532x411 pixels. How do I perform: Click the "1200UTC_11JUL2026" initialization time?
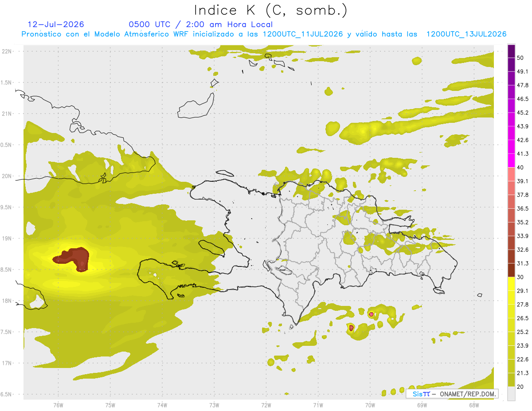pyautogui.click(x=303, y=34)
